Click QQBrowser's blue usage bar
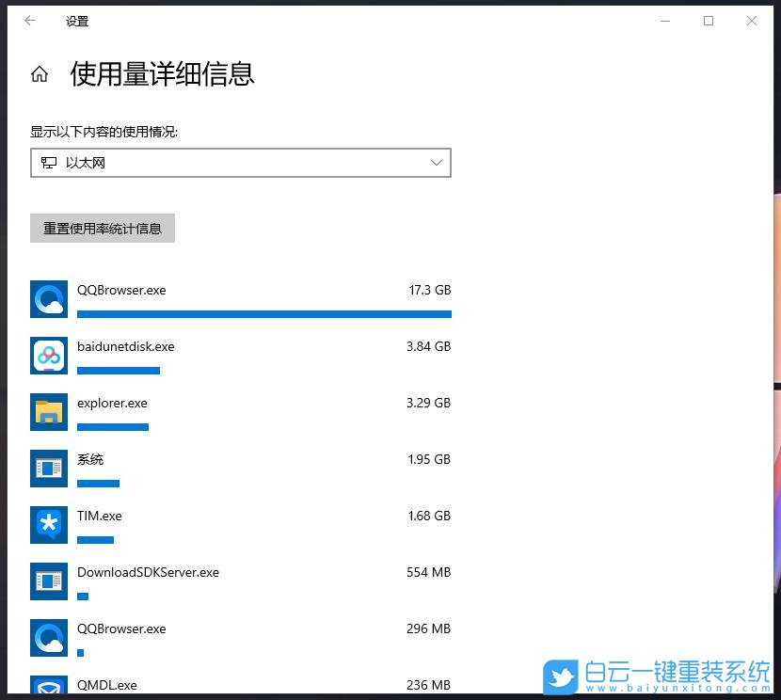781x700 pixels. click(x=263, y=313)
